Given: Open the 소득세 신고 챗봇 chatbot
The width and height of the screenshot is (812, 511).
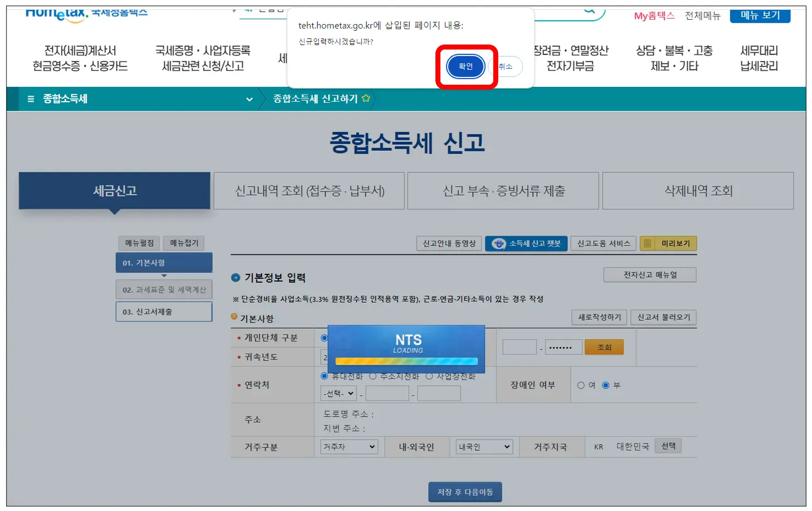Looking at the screenshot, I should 526,243.
